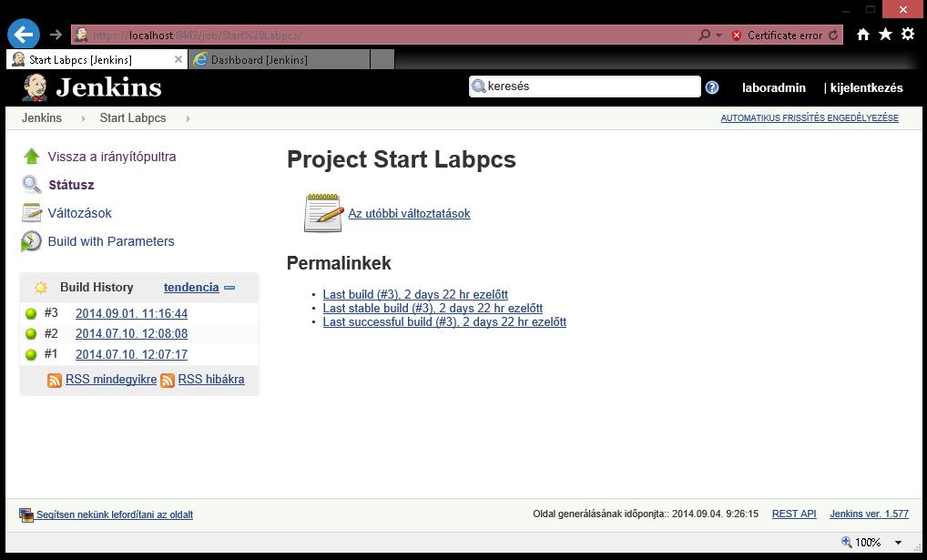Screen dimensions: 927x560
Task: Click the address bar search magnifier icon
Action: tap(704, 35)
